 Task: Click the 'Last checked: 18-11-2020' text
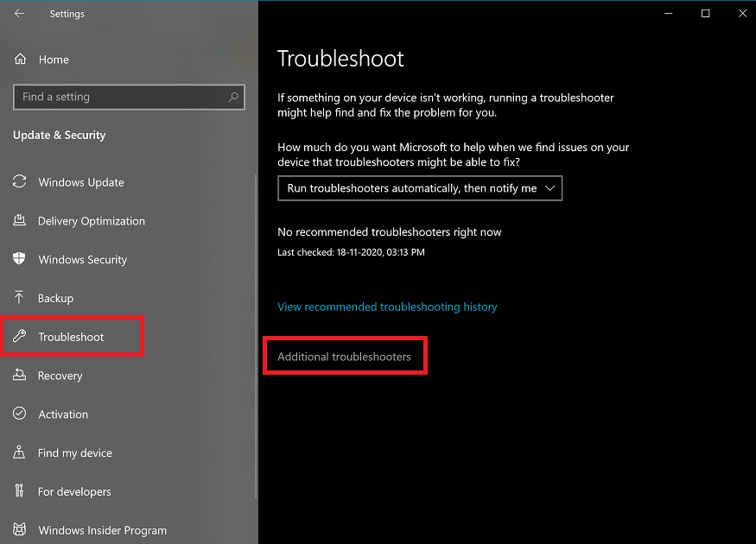pyautogui.click(x=351, y=252)
